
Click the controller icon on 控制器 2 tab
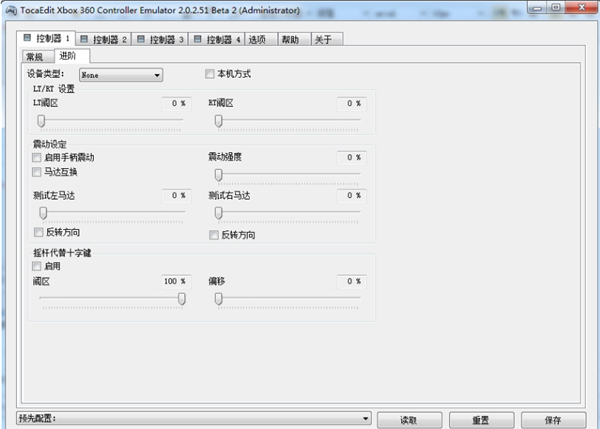[84, 39]
